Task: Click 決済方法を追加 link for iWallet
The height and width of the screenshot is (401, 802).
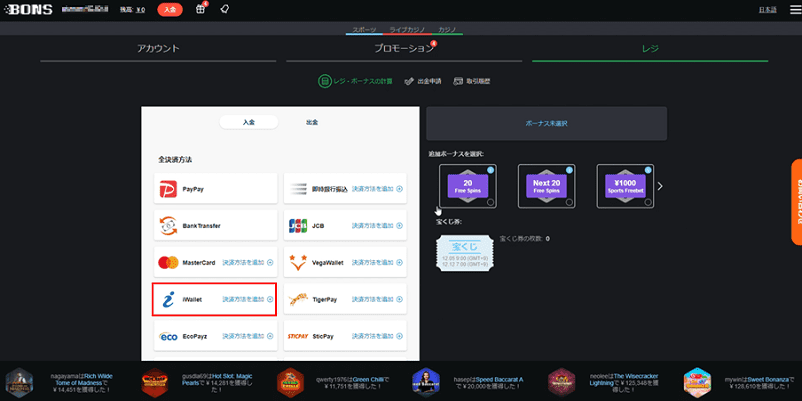Action: click(243, 299)
